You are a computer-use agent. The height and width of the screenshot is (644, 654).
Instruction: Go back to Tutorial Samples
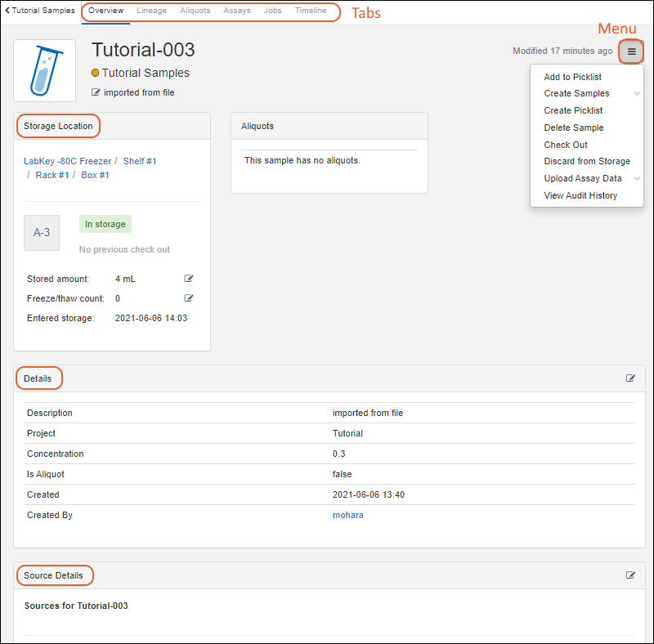point(40,11)
